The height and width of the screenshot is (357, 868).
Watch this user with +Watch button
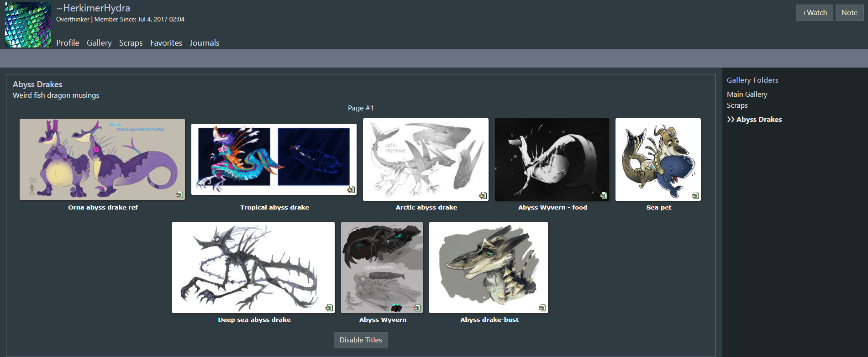(815, 13)
